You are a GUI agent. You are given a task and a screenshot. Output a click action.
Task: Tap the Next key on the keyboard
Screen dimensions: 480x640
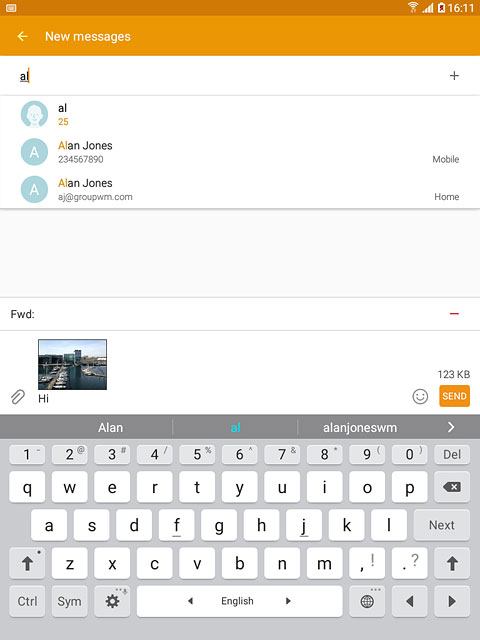click(x=442, y=525)
